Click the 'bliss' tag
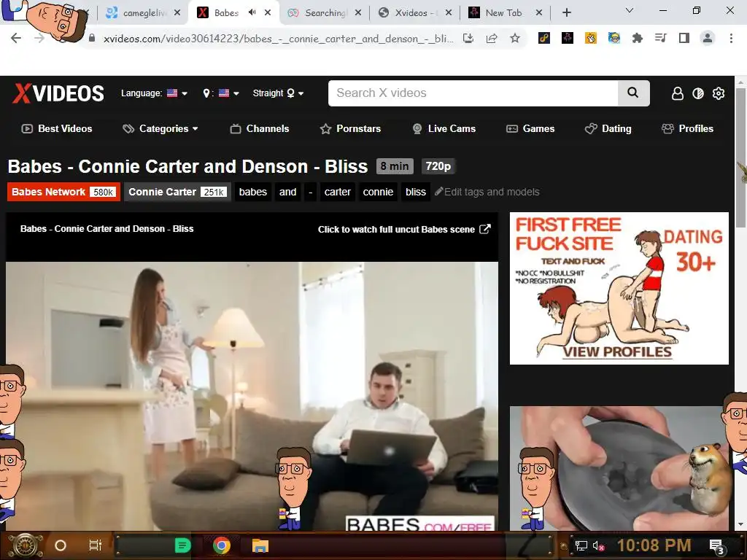The image size is (747, 560). click(x=415, y=192)
